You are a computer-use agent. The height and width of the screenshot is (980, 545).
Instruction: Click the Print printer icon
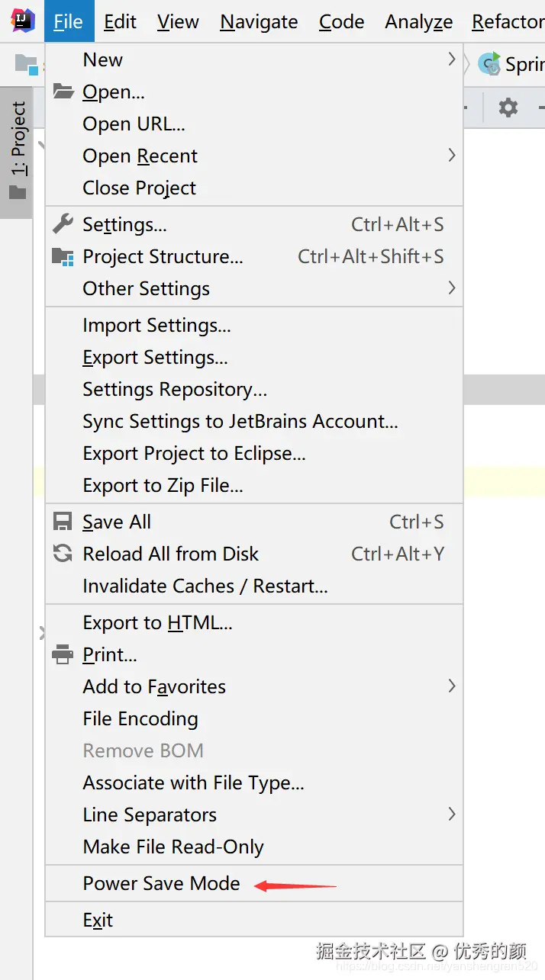(63, 654)
